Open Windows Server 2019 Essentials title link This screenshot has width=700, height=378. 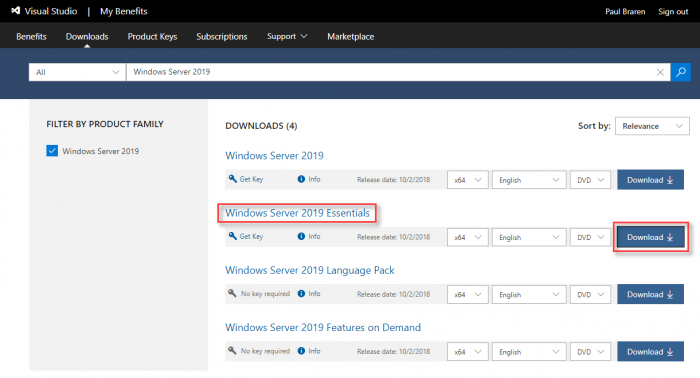pyautogui.click(x=297, y=213)
